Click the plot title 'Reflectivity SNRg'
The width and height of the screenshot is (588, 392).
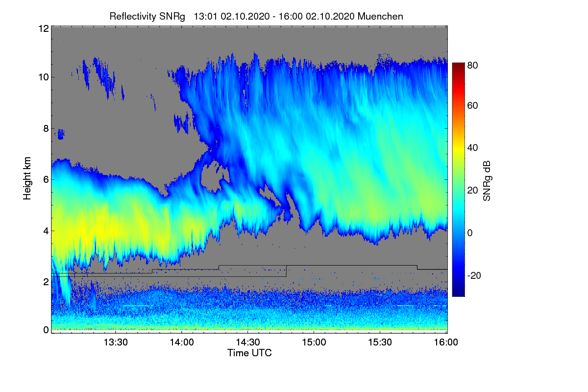(147, 16)
